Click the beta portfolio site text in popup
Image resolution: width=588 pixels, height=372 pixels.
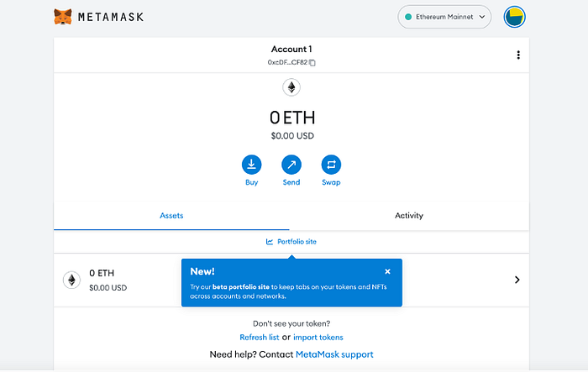(241, 287)
